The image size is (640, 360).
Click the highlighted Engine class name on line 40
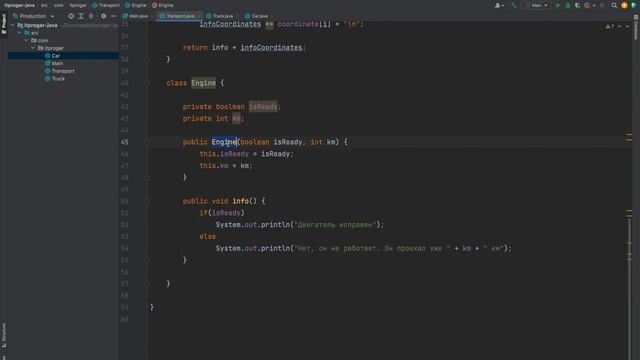[x=203, y=83]
